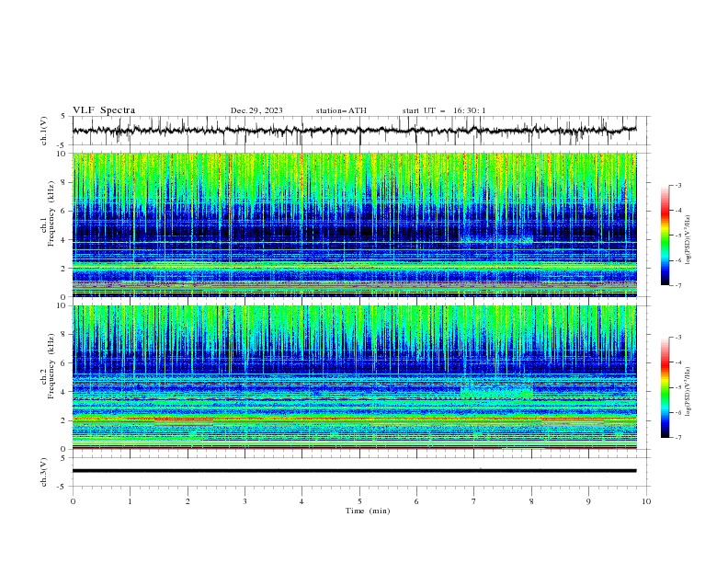Click the 'station=ATH' label
Screen dimensions: 728x563
tap(341, 110)
